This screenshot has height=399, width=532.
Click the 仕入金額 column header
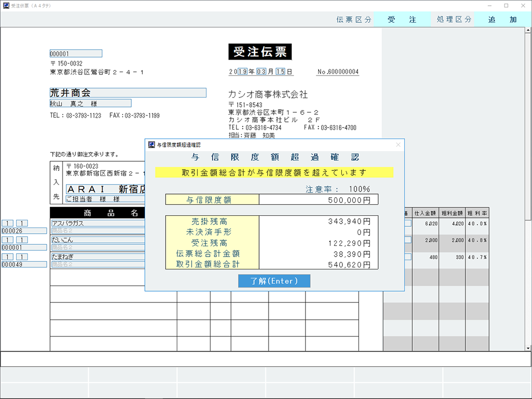(x=425, y=213)
